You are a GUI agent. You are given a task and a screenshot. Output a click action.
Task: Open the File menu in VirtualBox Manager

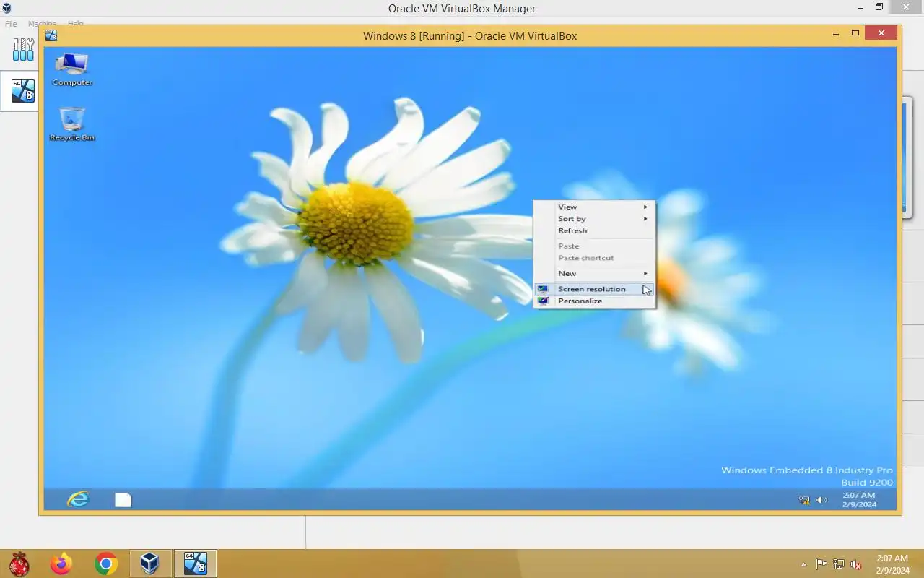[11, 24]
